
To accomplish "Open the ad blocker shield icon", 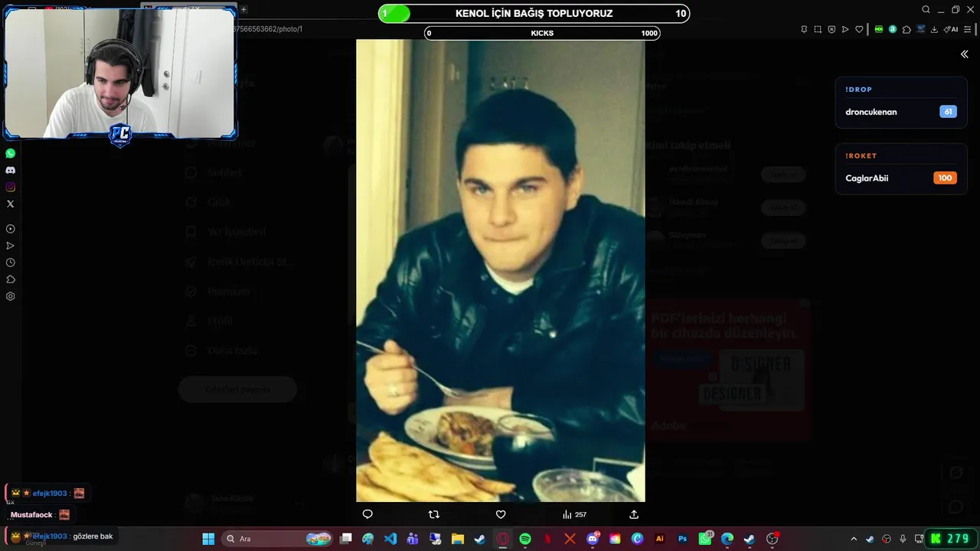I will coord(831,29).
